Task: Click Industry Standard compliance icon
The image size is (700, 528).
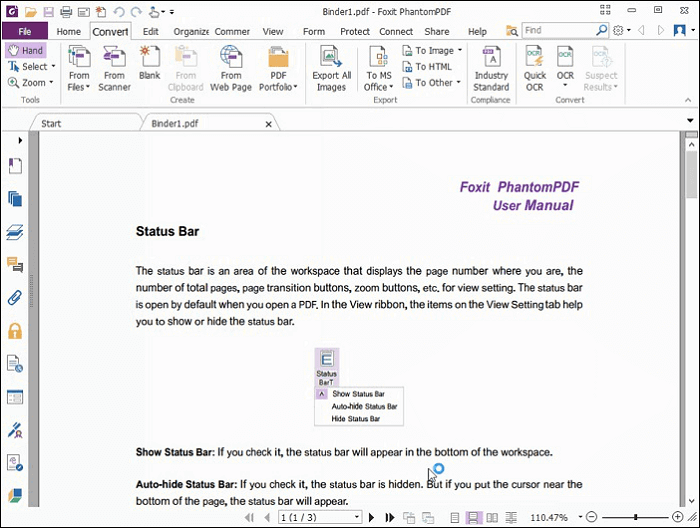Action: [491, 66]
